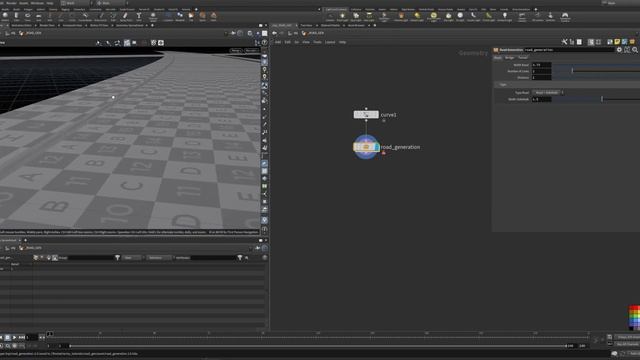Click the yellow sticky note icon in network editor
Viewport: 640px width, 360px height.
[617, 42]
